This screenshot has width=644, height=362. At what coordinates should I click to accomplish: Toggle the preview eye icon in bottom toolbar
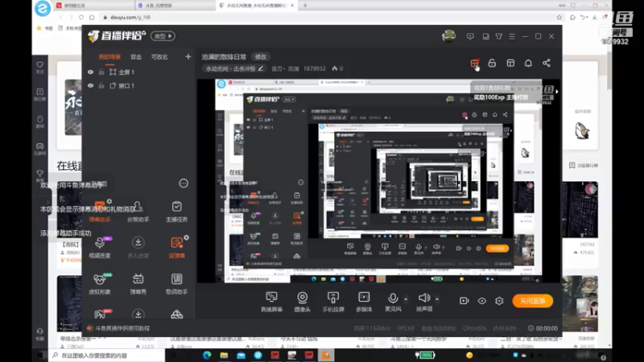pyautogui.click(x=481, y=301)
